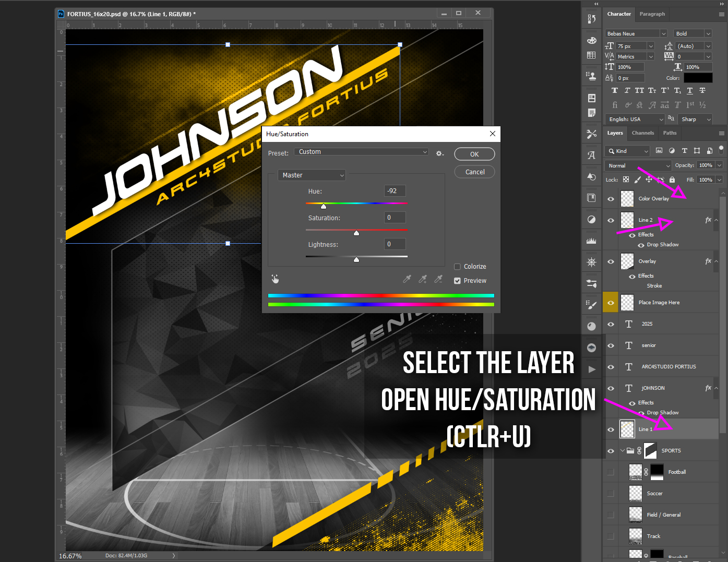Click the Lightness slider handle

(356, 259)
